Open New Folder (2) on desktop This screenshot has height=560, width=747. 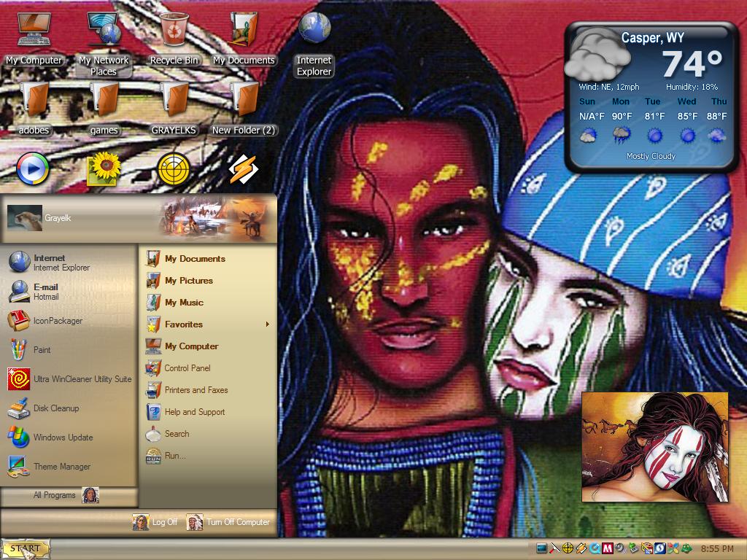point(244,109)
